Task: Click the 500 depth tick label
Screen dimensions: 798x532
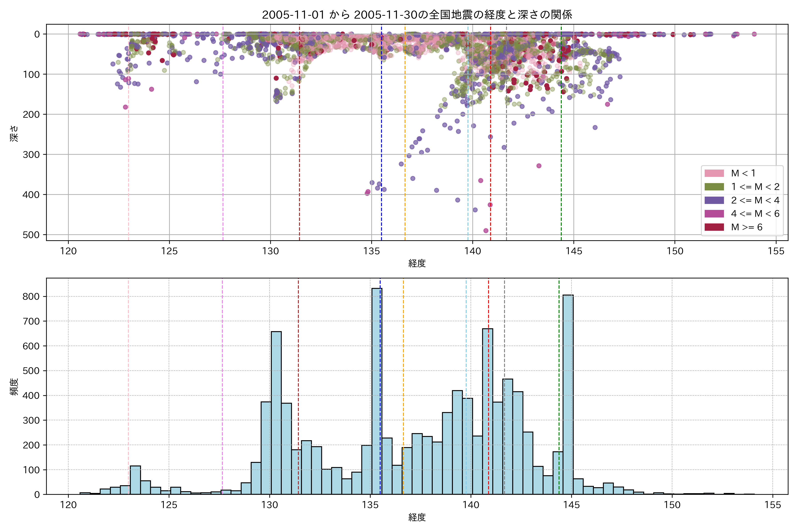Action: click(x=31, y=235)
